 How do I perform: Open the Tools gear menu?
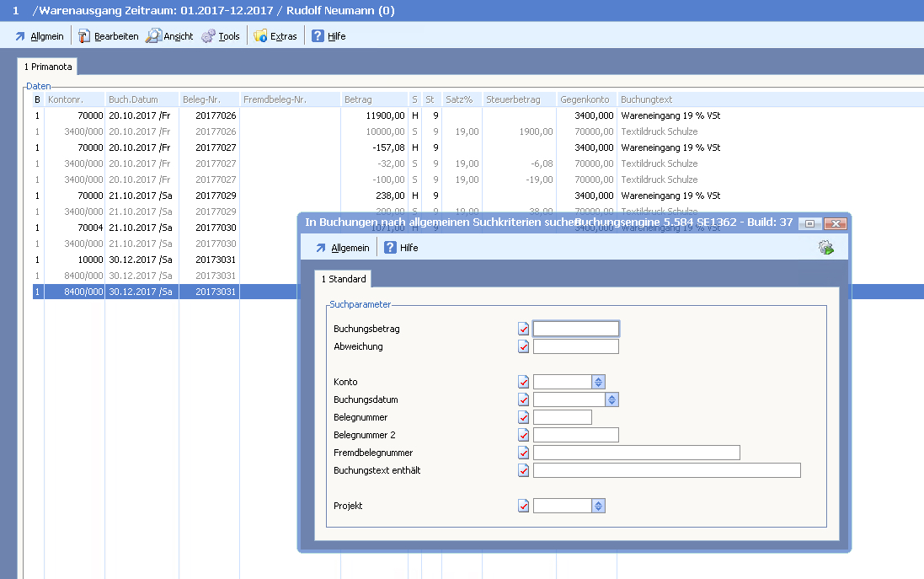tap(221, 36)
